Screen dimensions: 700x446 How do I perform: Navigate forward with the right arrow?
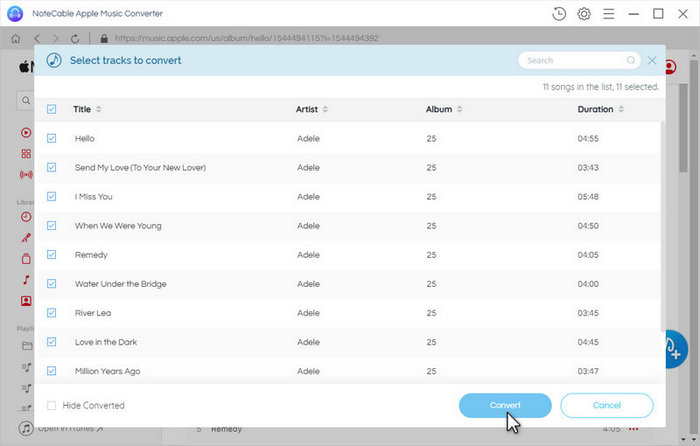click(55, 38)
